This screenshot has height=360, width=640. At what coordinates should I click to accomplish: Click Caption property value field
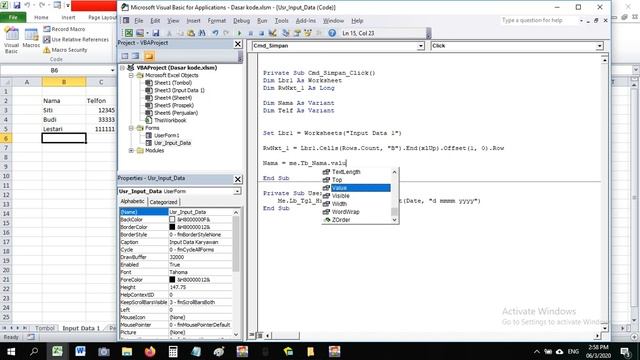coord(200,242)
